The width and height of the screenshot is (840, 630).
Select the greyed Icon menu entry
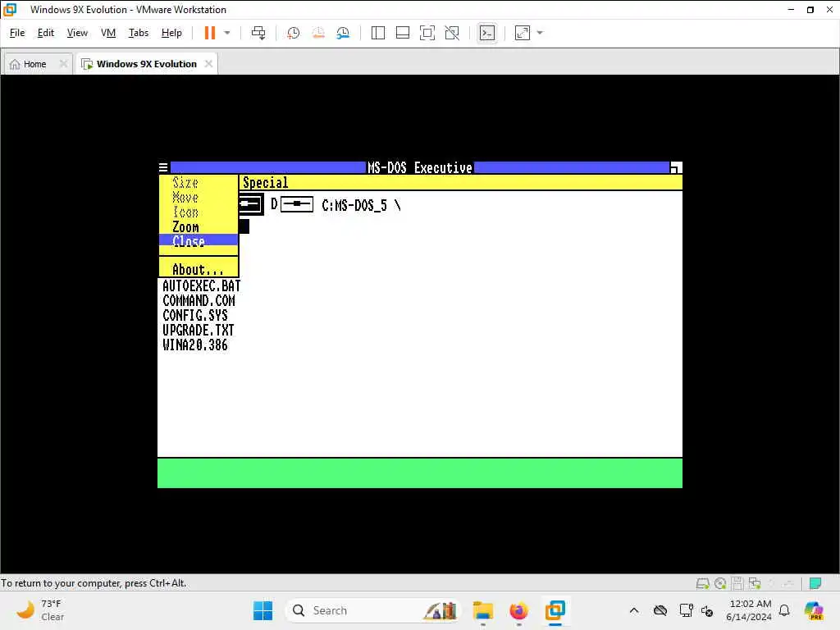point(185,212)
